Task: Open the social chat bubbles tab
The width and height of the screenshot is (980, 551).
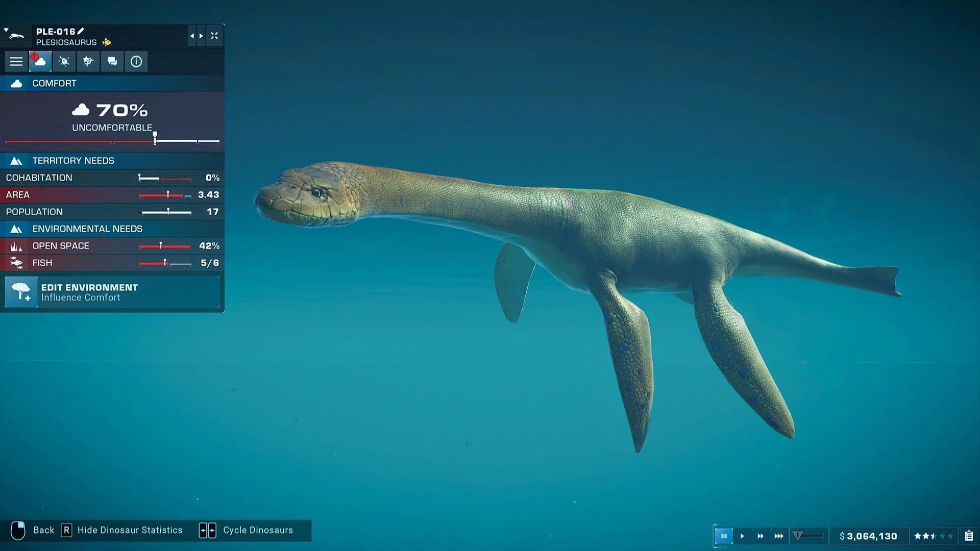Action: click(x=112, y=62)
